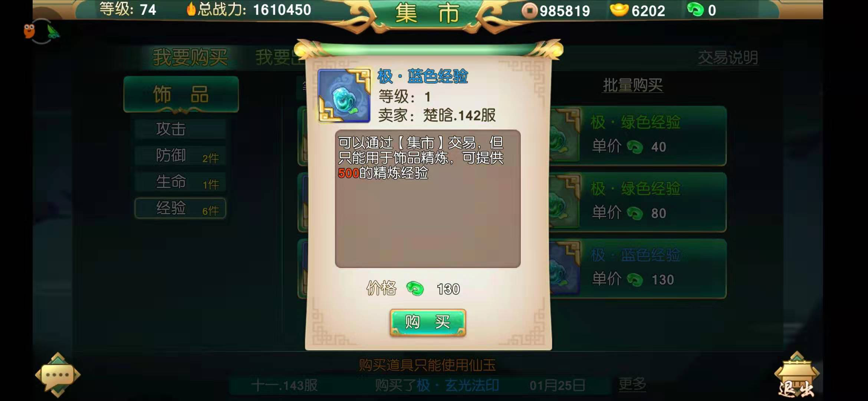Click the orange owl recorder icon
Screen dimensions: 868x401
(29, 31)
